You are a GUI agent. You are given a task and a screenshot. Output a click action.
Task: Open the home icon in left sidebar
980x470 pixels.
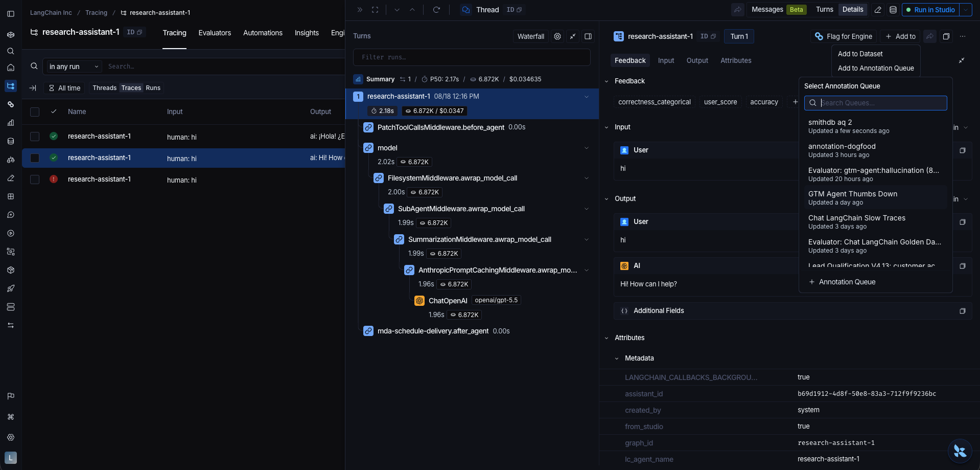pos(11,68)
